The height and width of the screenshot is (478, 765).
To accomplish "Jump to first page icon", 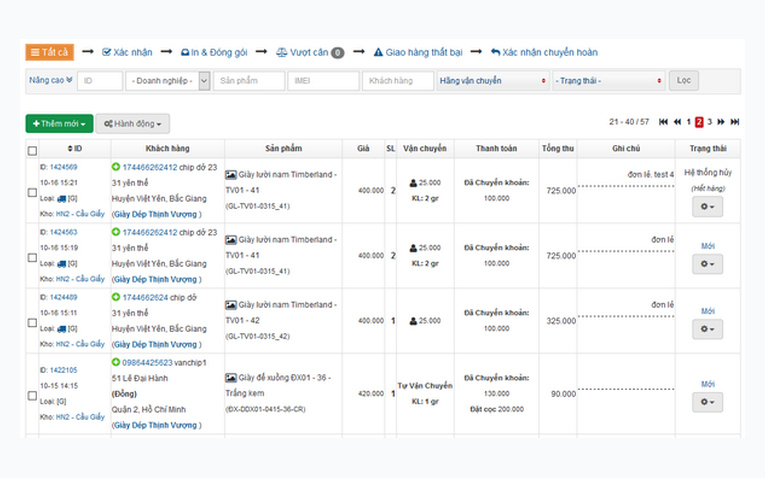I will click(x=663, y=122).
